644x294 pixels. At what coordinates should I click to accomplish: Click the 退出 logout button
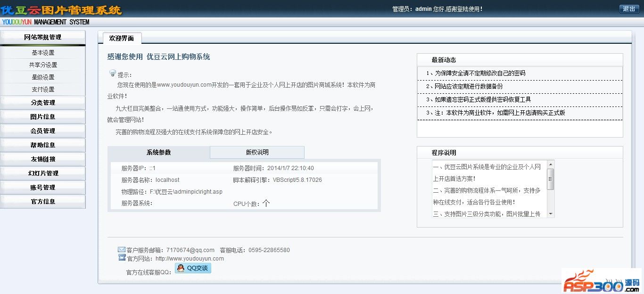coord(629,9)
